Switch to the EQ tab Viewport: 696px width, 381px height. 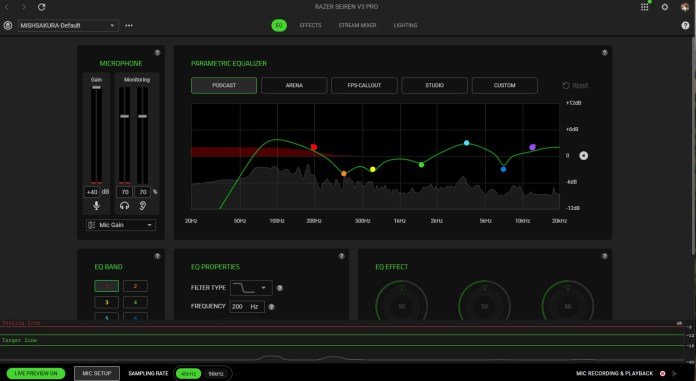click(x=279, y=25)
